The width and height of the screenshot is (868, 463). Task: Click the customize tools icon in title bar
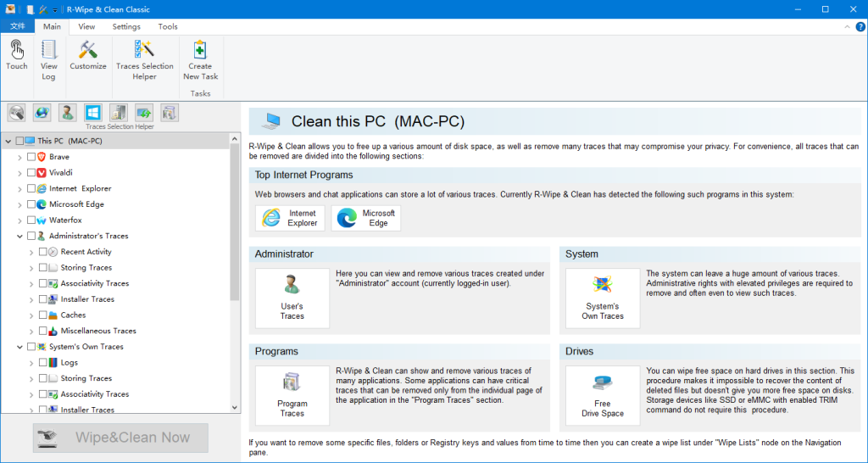(43, 9)
